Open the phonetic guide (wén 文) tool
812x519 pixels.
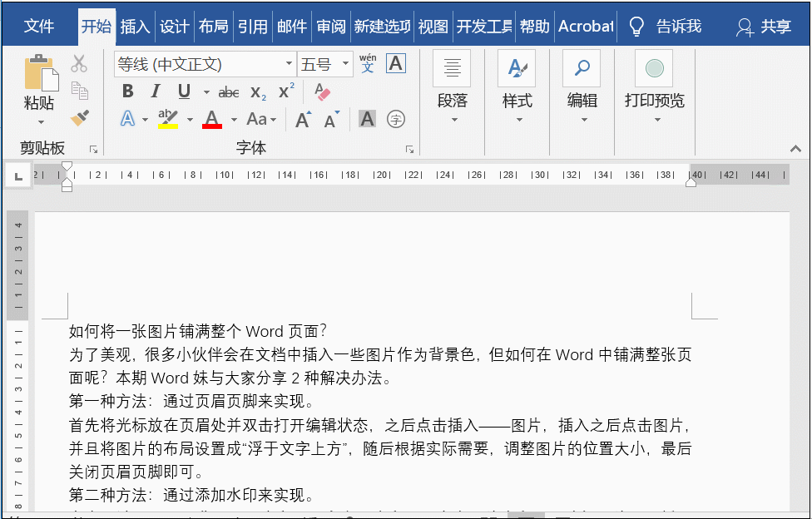pos(368,62)
